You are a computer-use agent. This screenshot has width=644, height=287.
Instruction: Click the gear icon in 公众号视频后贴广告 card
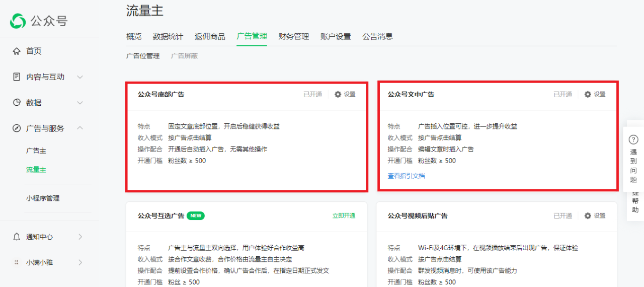tap(588, 216)
